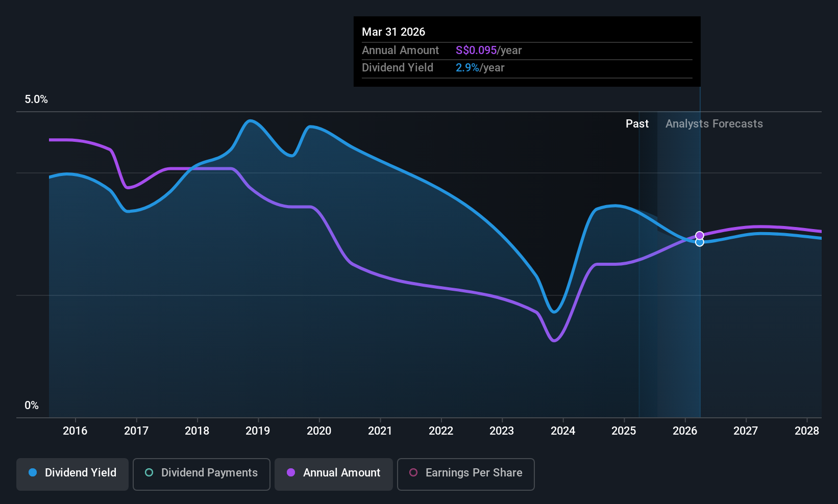Click the pink Earnings Per Share circle
Viewport: 838px width, 504px height.
click(x=413, y=472)
